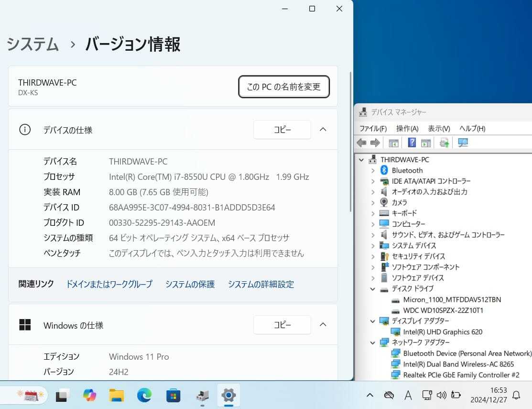532x409 pixels.
Task: Go to システム in the breadcrumb
Action: pyautogui.click(x=33, y=44)
